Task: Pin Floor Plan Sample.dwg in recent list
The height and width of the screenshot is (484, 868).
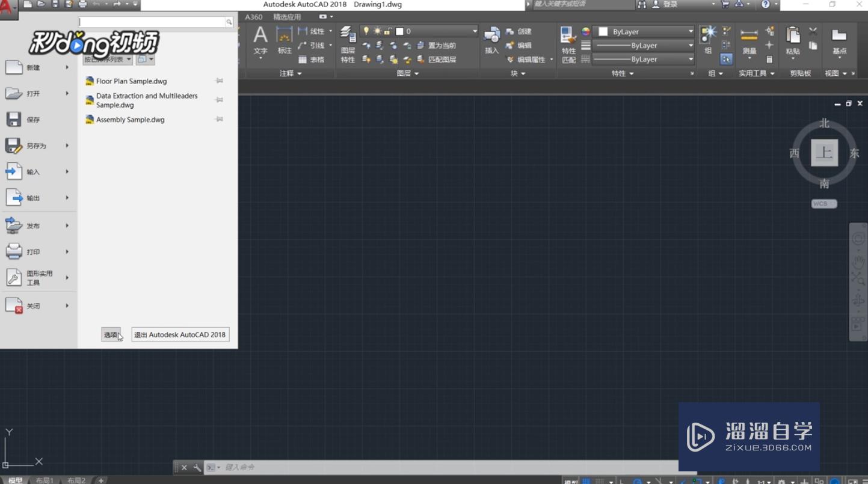Action: [x=220, y=81]
